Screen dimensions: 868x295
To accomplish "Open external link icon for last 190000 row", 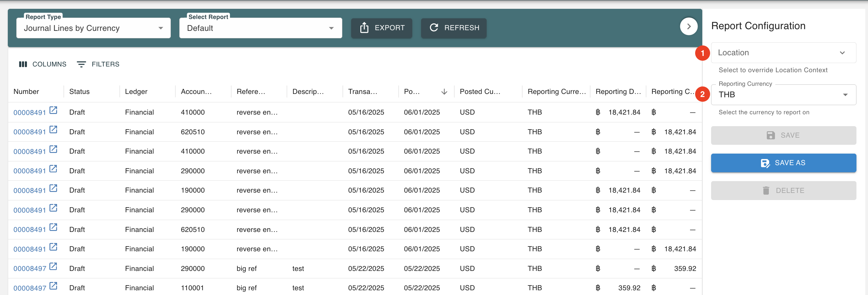I will pyautogui.click(x=53, y=247).
